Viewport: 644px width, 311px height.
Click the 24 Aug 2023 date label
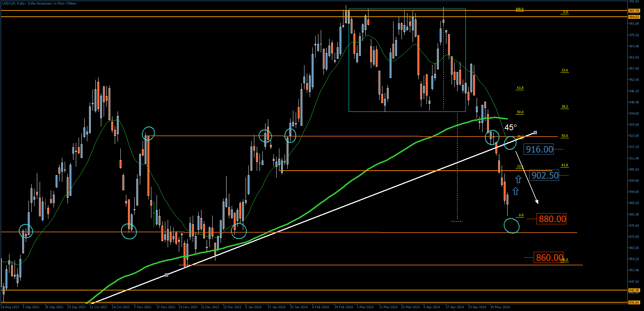coord(10,307)
